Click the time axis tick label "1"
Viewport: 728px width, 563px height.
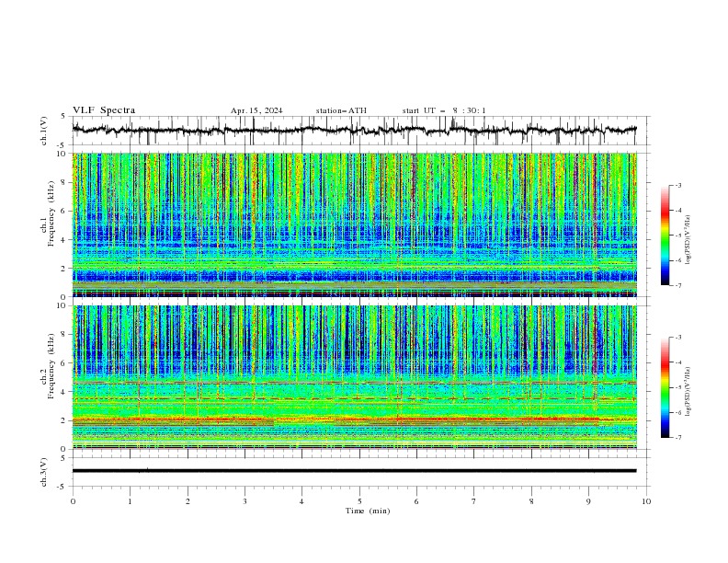click(130, 501)
